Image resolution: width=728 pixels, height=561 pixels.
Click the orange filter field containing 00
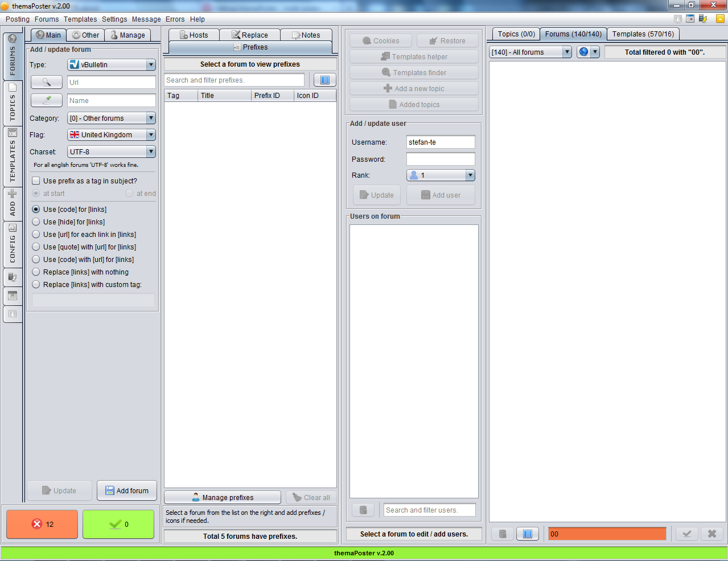[607, 534]
